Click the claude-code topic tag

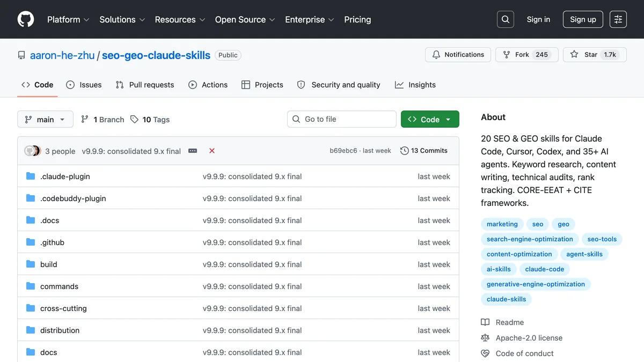pos(545,269)
